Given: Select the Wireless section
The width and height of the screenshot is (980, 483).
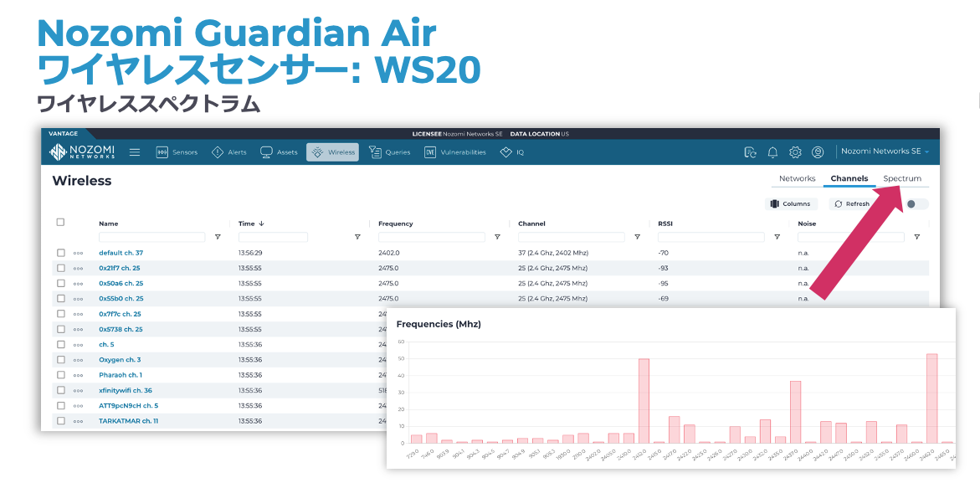Looking at the screenshot, I should 332,152.
